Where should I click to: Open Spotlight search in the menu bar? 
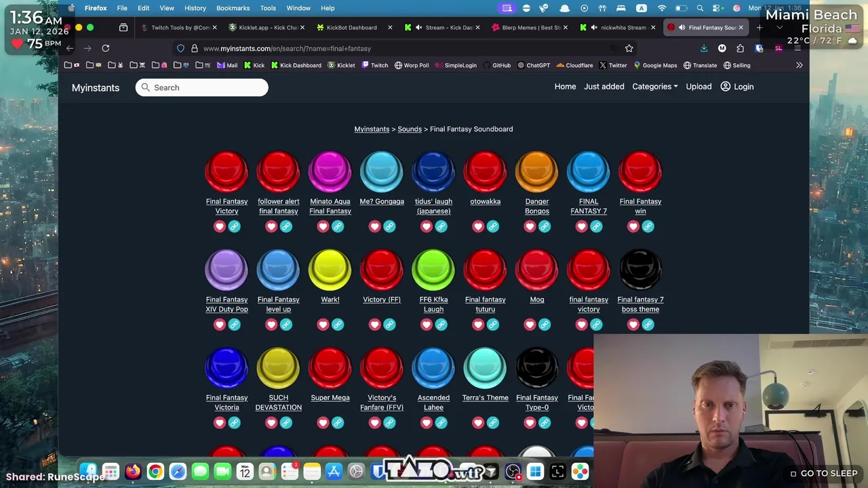[x=700, y=8]
